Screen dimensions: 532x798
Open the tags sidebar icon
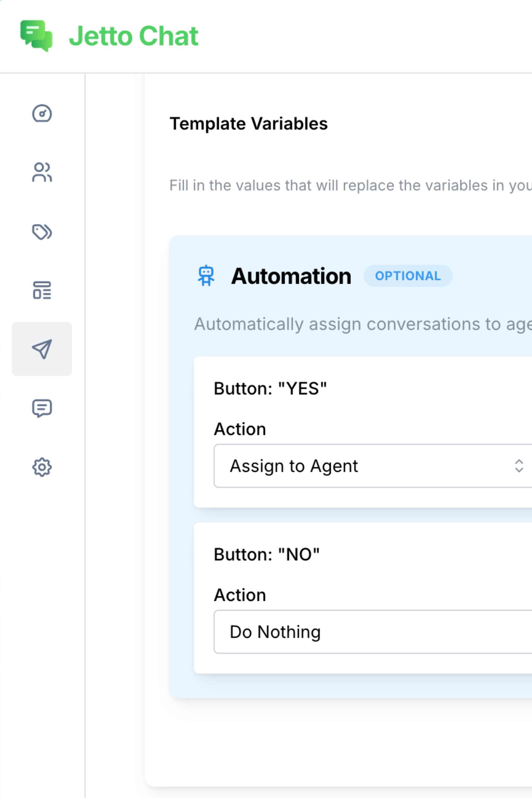tap(42, 232)
